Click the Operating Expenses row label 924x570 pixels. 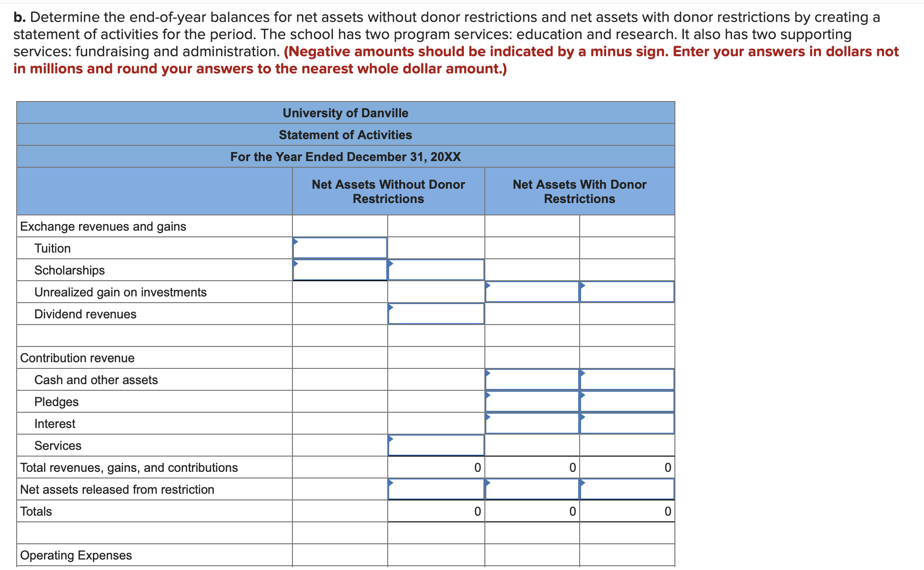point(76,555)
